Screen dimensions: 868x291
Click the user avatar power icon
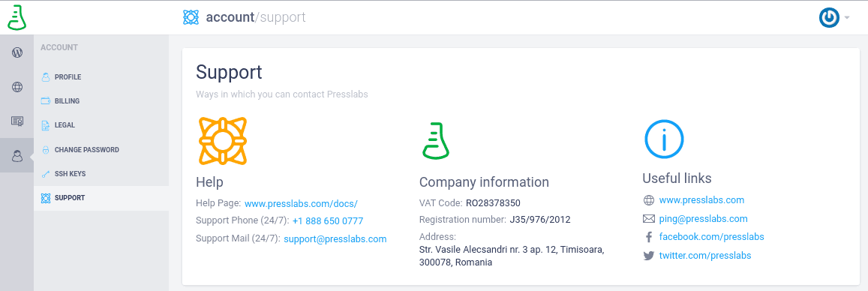(829, 18)
